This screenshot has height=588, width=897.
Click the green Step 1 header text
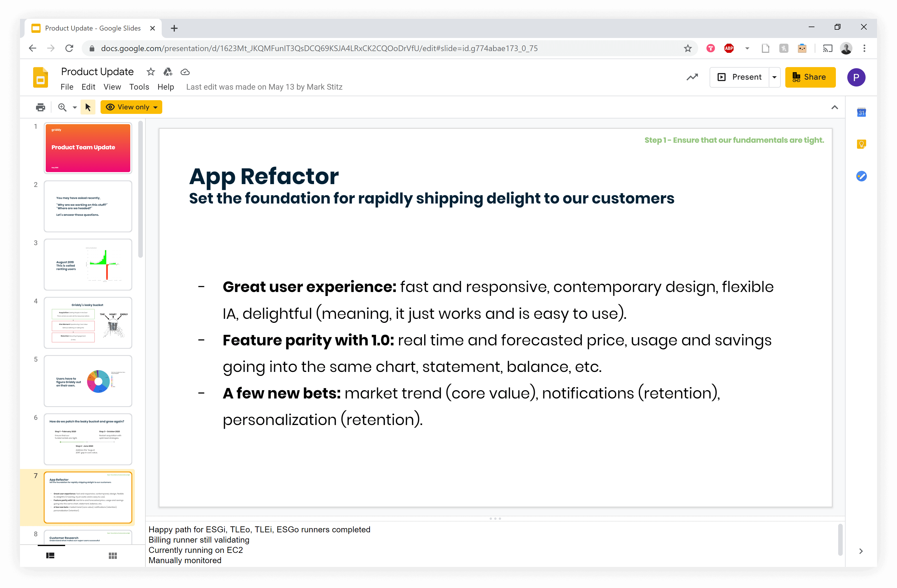[x=734, y=140]
